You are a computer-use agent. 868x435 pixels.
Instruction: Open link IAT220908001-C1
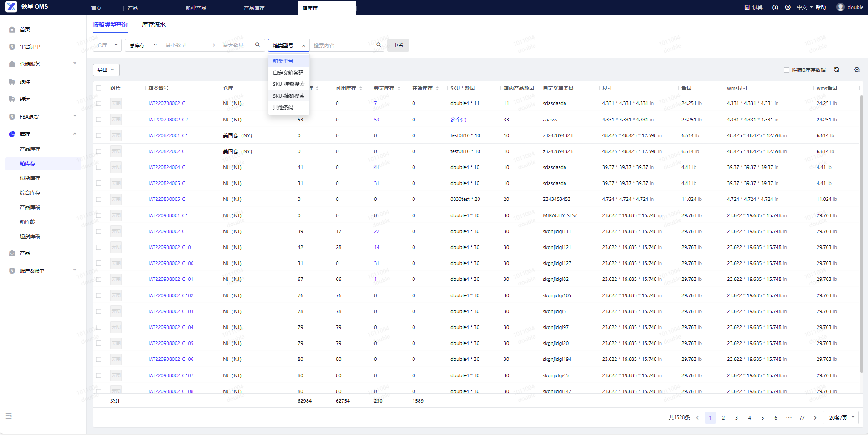[168, 215]
